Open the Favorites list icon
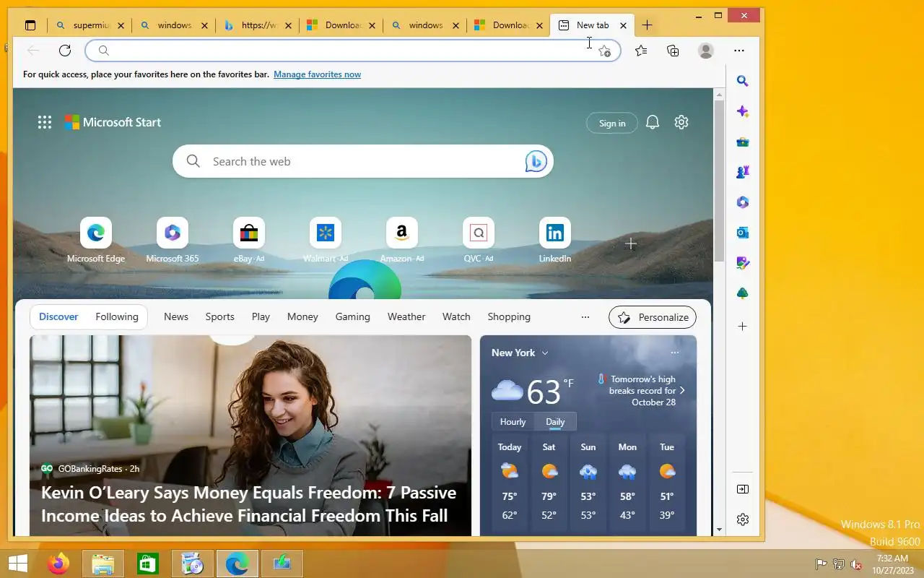The height and width of the screenshot is (578, 924). pyautogui.click(x=641, y=51)
